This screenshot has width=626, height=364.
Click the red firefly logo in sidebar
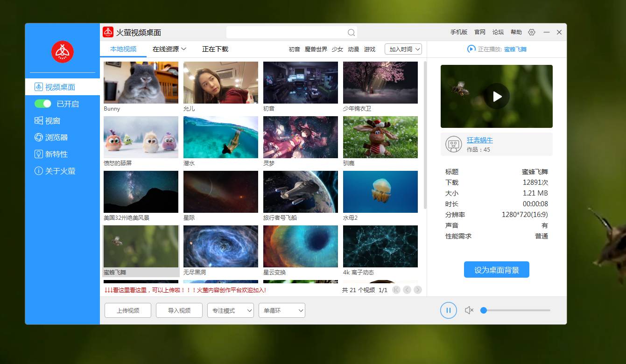pos(63,52)
